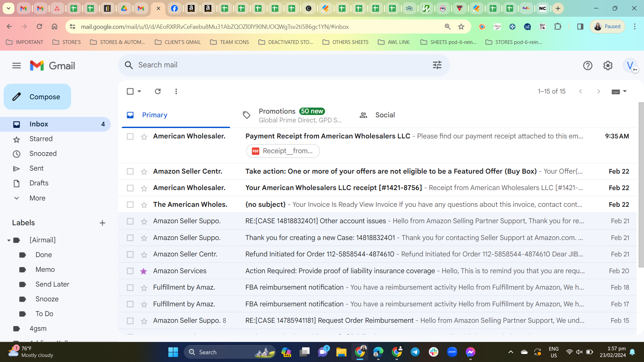
Task: Click the Gmail logo
Action: tap(52, 66)
